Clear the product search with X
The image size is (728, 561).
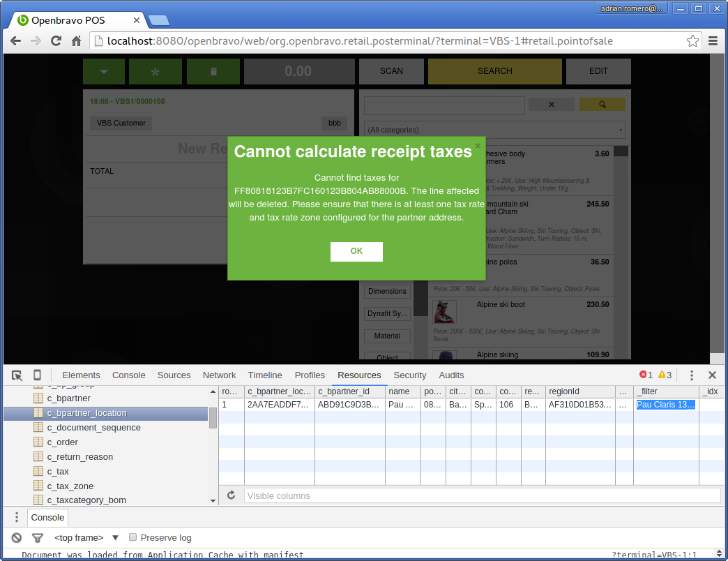tap(552, 105)
